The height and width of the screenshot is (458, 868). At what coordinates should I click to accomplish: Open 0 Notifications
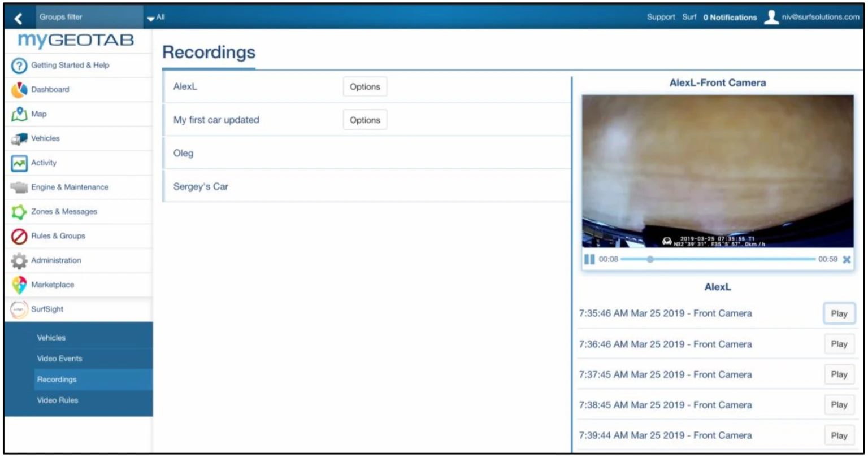point(730,18)
